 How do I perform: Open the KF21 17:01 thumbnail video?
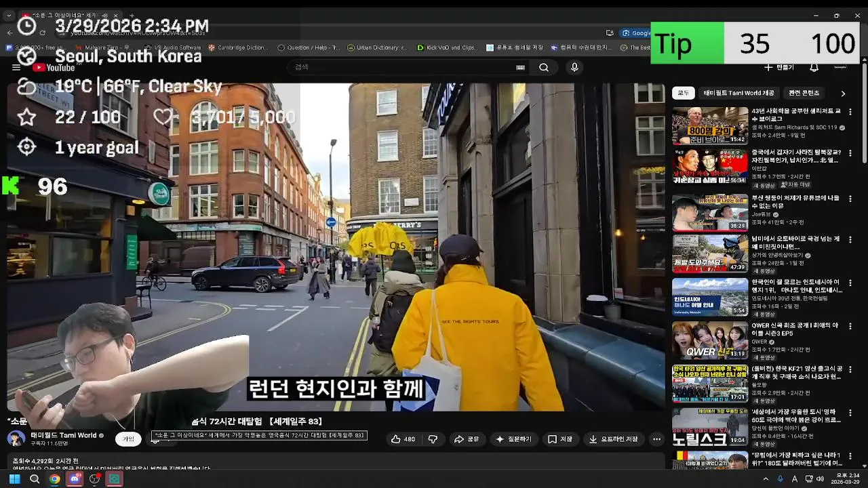pos(710,383)
